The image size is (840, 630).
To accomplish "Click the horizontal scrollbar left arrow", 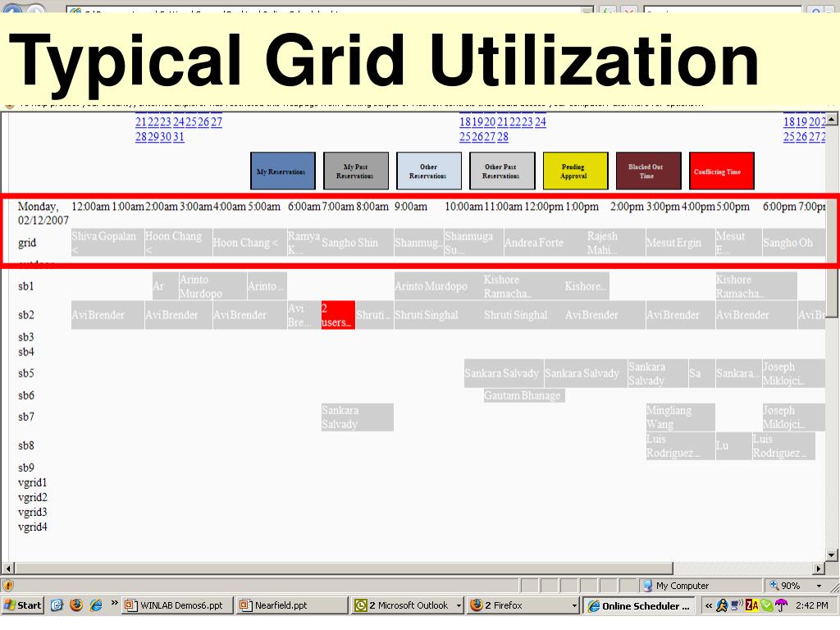I will (8, 568).
